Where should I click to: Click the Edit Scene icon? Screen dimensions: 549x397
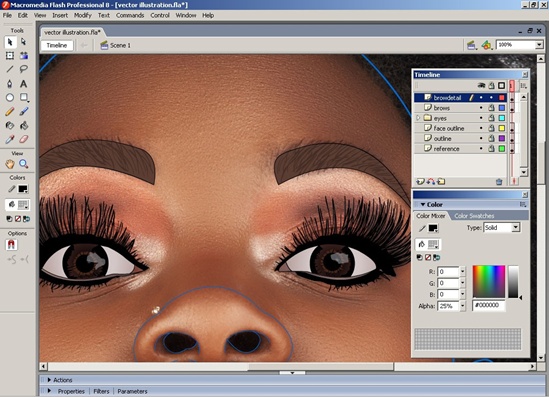tap(472, 45)
